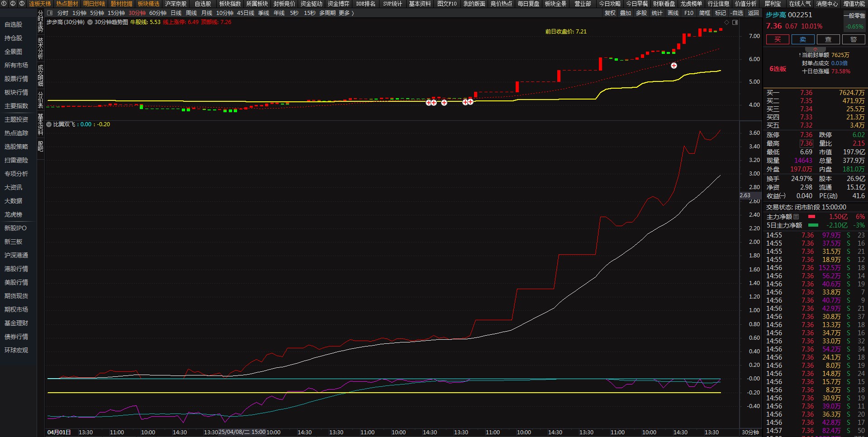Screen dimensions: 868x437
Task: Click stock name 步步高 002251
Action: (789, 15)
